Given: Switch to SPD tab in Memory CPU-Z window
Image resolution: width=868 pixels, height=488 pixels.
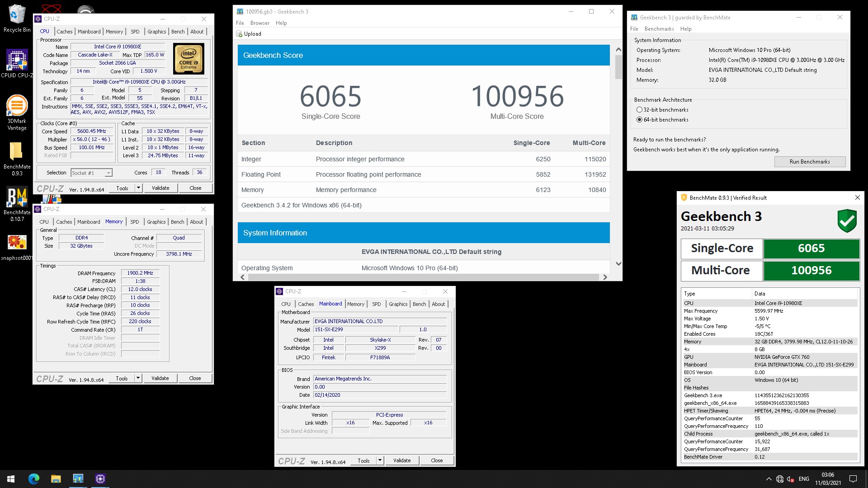Looking at the screenshot, I should [135, 222].
